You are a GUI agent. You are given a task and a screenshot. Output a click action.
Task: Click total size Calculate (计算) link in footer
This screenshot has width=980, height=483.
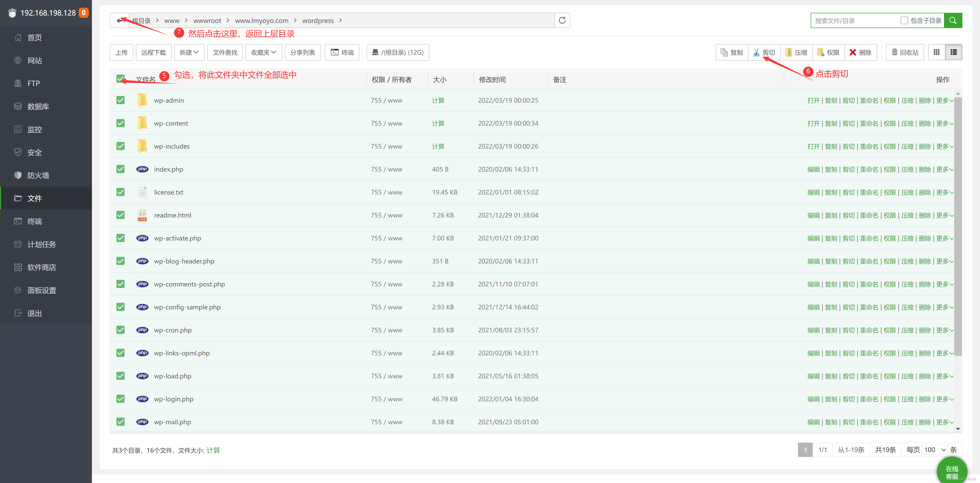(213, 450)
